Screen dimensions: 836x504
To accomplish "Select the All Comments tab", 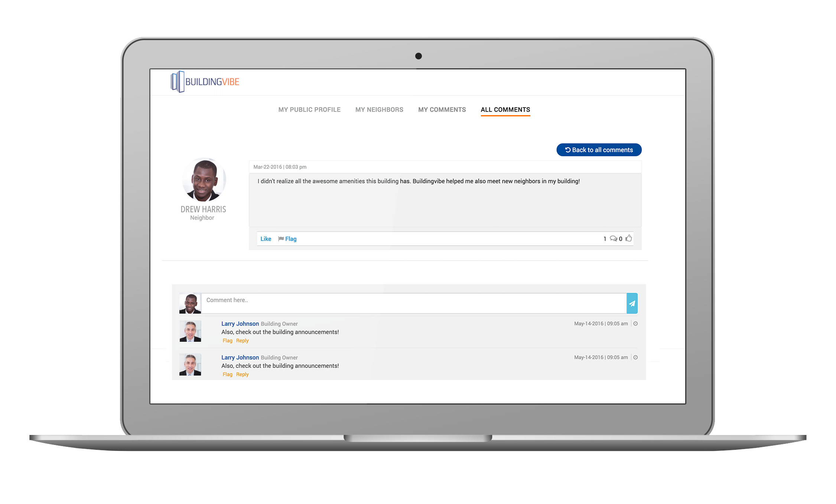I will [505, 109].
